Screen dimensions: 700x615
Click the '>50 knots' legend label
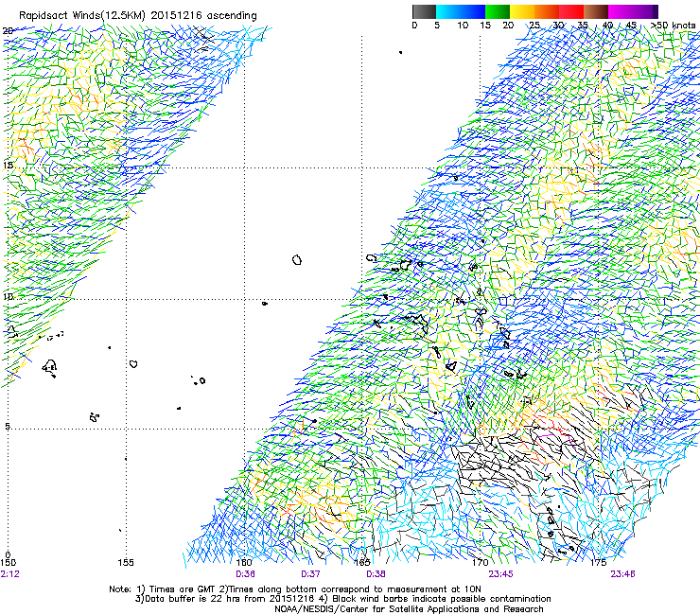click(x=674, y=26)
